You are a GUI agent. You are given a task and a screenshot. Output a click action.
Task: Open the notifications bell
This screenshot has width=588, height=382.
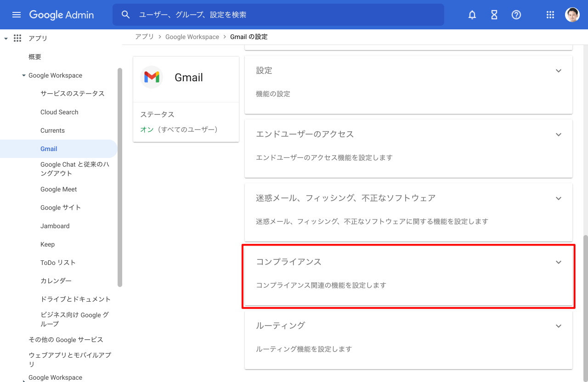click(472, 15)
